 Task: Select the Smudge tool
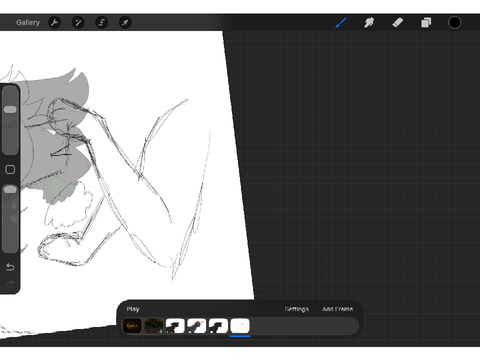369,23
